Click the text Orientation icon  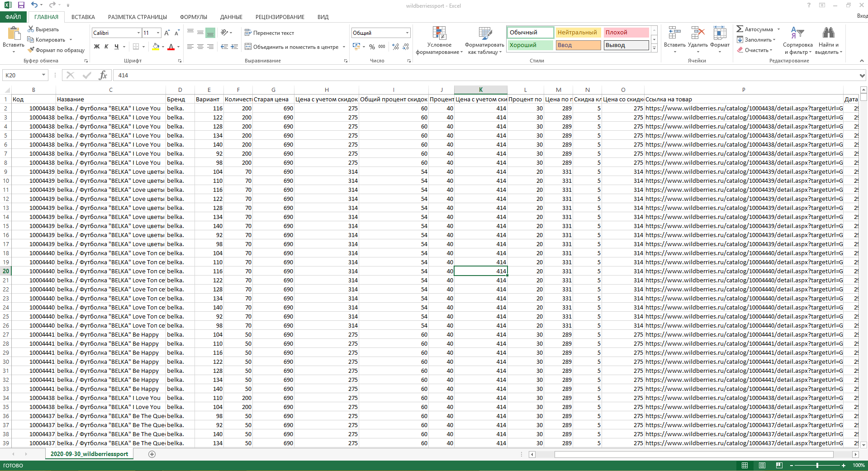coord(224,33)
